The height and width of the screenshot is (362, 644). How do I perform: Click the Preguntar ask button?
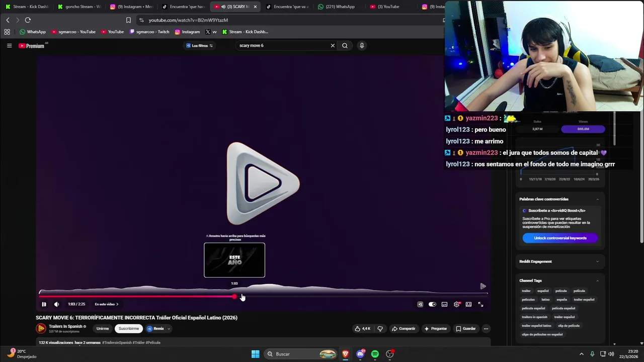click(436, 329)
